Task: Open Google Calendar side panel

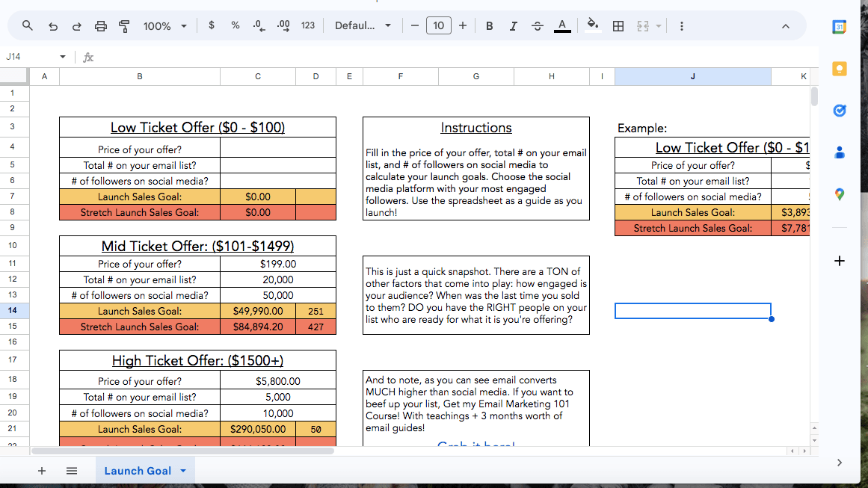Action: (839, 27)
